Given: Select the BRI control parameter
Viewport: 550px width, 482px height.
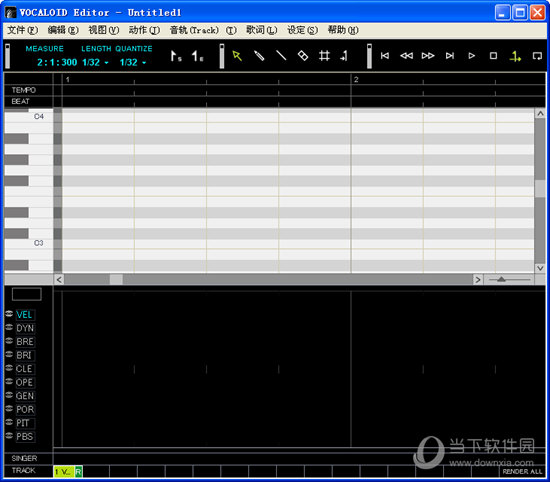Looking at the screenshot, I should 25,355.
